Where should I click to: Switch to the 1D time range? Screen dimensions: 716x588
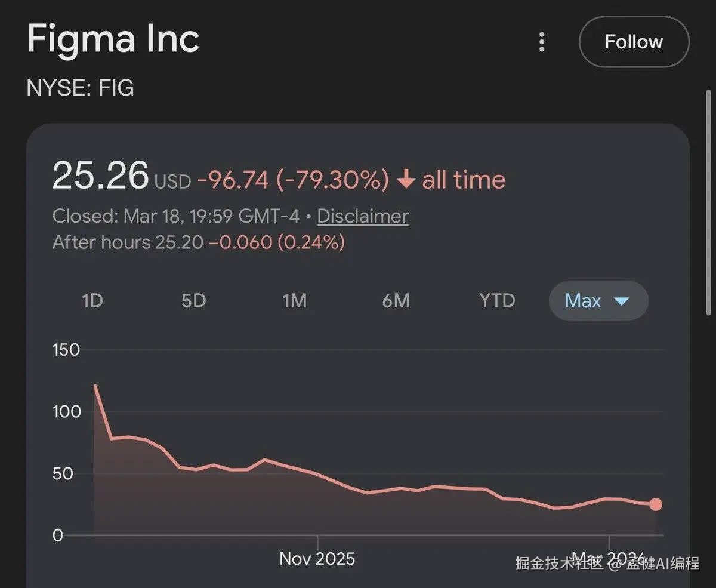point(92,301)
